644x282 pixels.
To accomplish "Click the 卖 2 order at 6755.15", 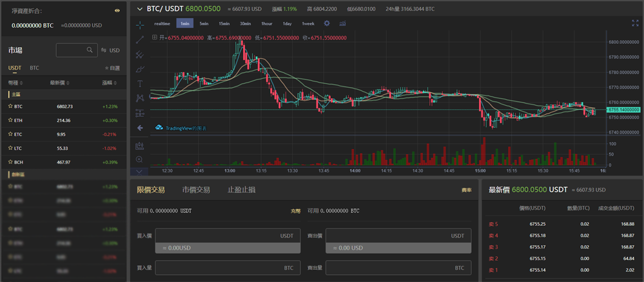I will click(561, 259).
